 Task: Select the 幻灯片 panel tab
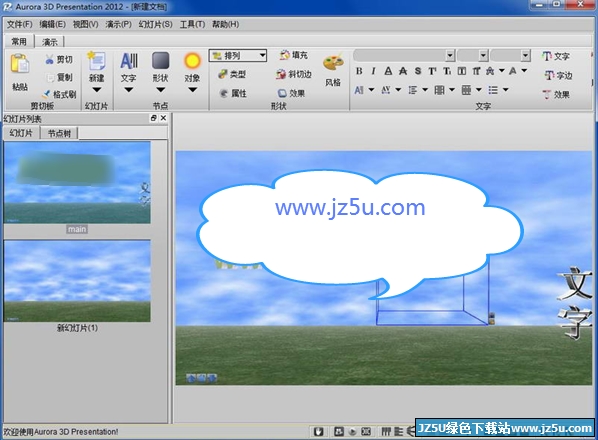click(x=21, y=133)
